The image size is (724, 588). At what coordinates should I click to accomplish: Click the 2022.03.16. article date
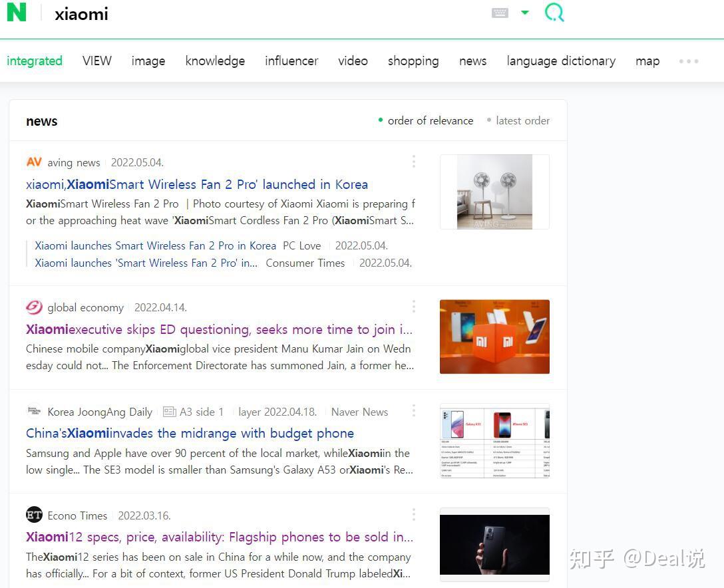(x=144, y=515)
